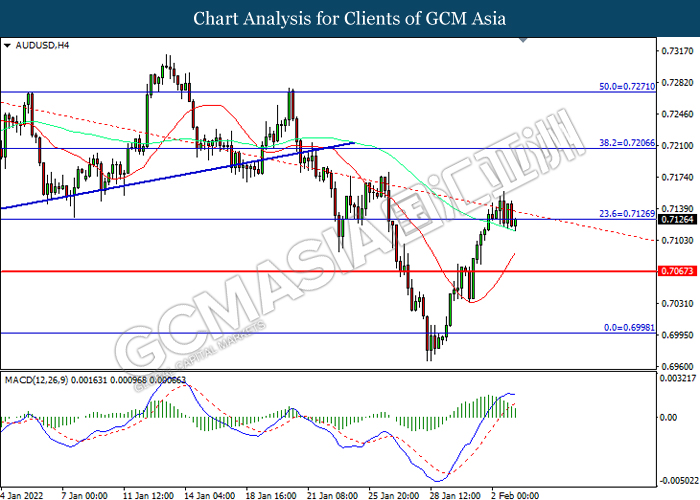Click the 0.72820 price axis value
Viewport: 700px width, 500px height.
pos(677,83)
